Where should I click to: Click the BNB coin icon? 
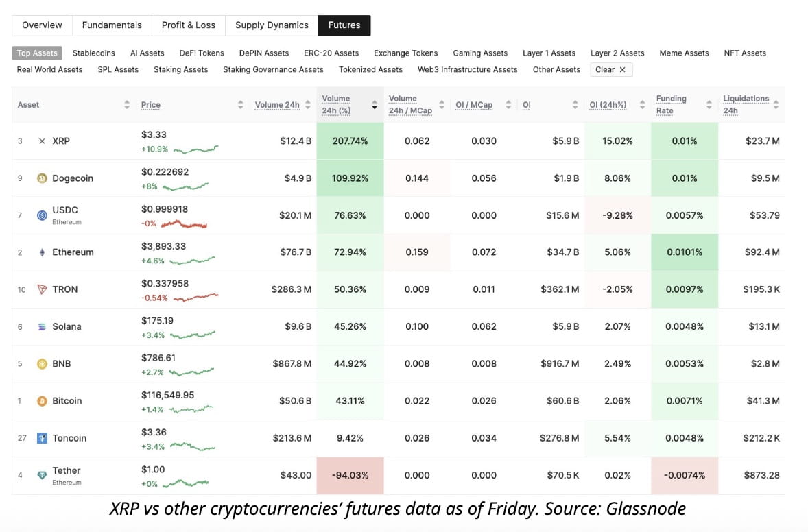[x=42, y=363]
